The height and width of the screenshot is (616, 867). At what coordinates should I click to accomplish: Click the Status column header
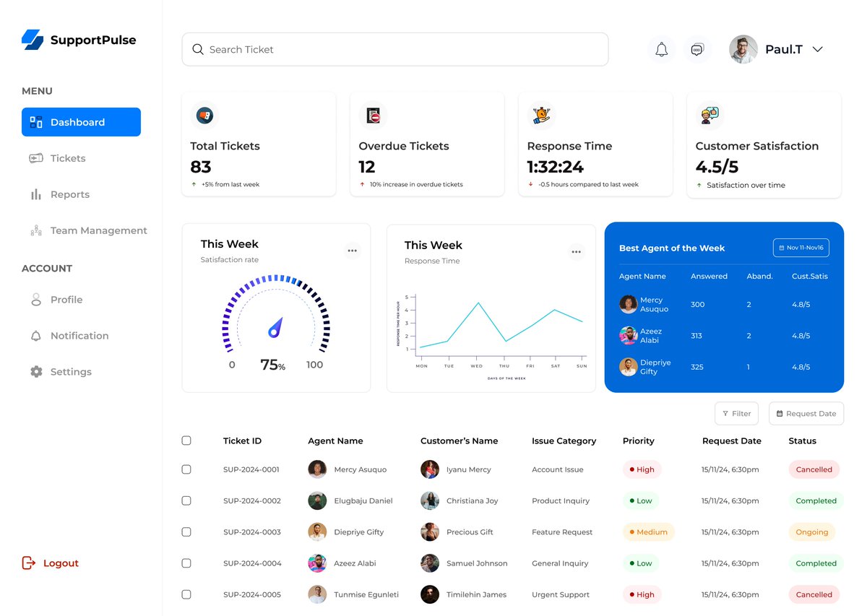tap(803, 441)
